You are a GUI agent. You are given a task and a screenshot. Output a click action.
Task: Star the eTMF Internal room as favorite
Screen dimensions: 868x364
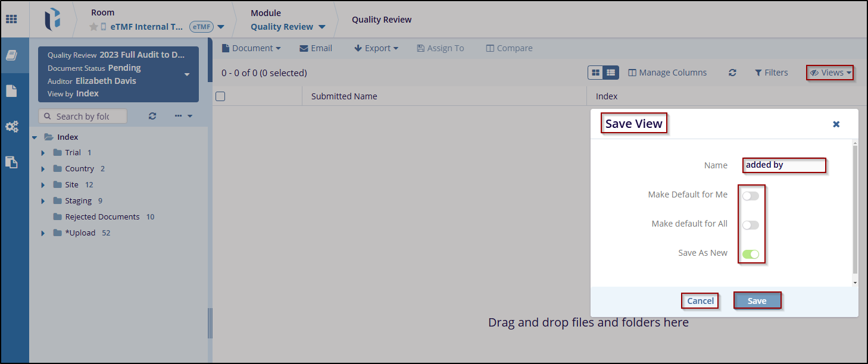tap(93, 27)
